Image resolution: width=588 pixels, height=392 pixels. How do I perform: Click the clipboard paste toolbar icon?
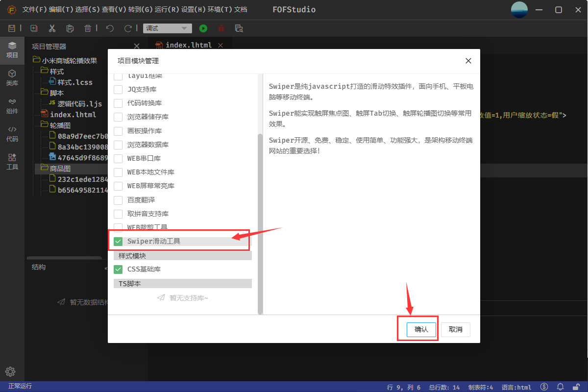pyautogui.click(x=70, y=28)
